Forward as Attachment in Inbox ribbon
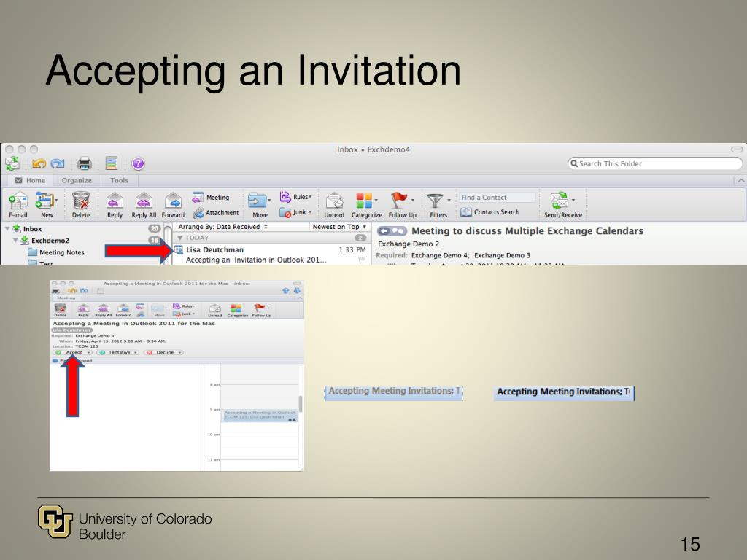The image size is (747, 560). click(215, 212)
